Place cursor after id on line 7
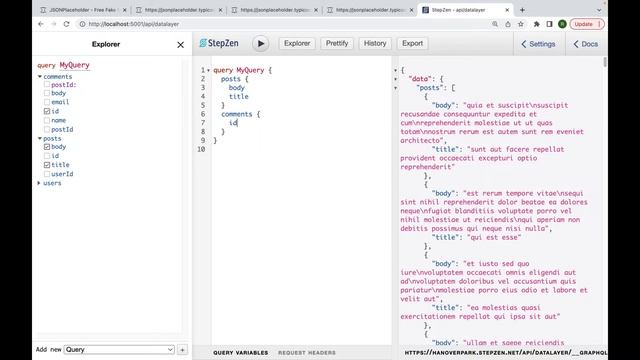The height and width of the screenshot is (360, 640). point(238,123)
